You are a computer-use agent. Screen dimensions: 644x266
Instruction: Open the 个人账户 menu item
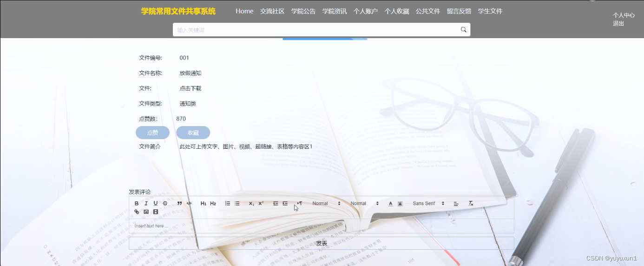coord(366,11)
